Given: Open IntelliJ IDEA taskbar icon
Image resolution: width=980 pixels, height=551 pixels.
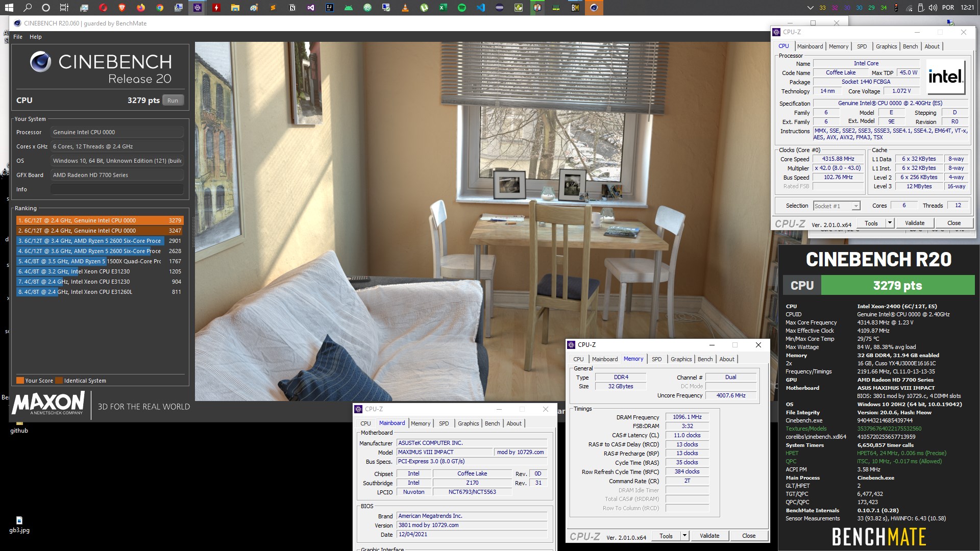Looking at the screenshot, I should click(330, 8).
